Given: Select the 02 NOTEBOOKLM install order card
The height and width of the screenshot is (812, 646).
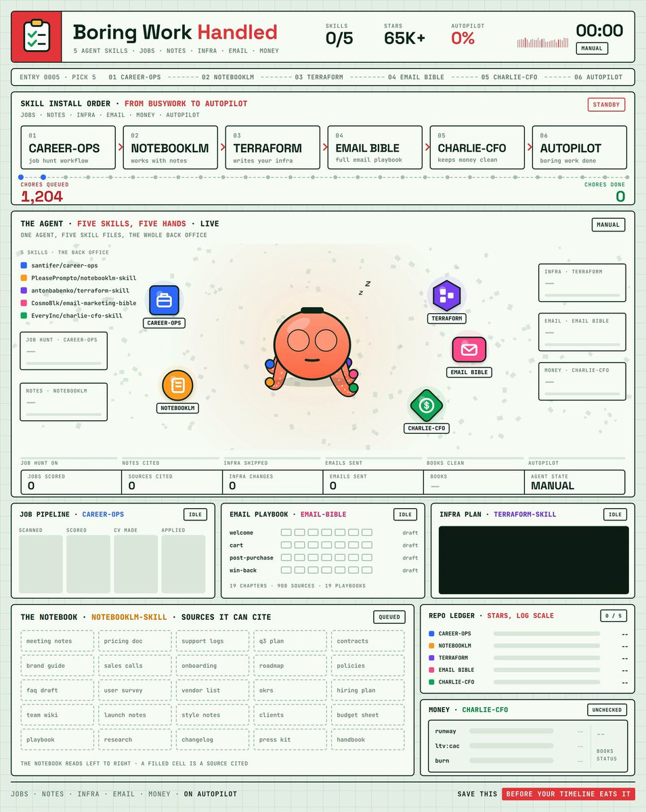Looking at the screenshot, I should coord(171,147).
